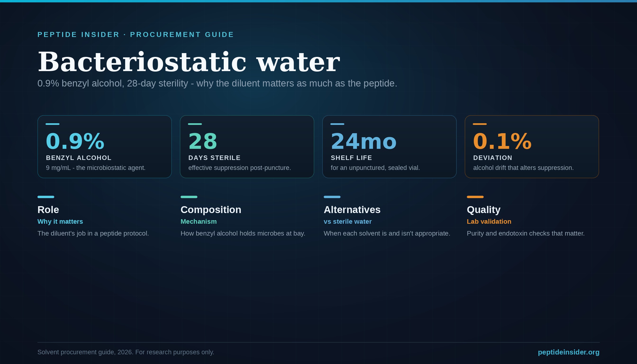Select the 9 mg/mL microbiostatic agent text
Screen dimensions: 637x364
tap(96, 168)
